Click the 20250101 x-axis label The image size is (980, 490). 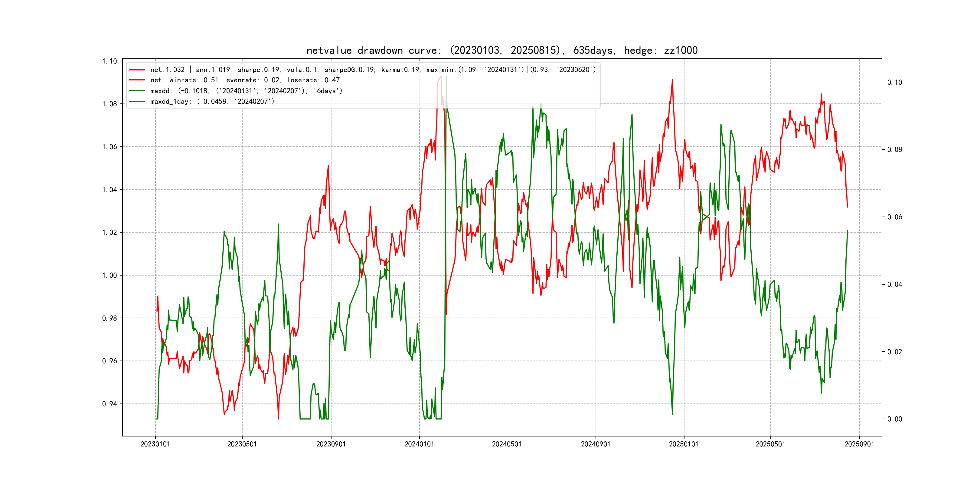(684, 444)
